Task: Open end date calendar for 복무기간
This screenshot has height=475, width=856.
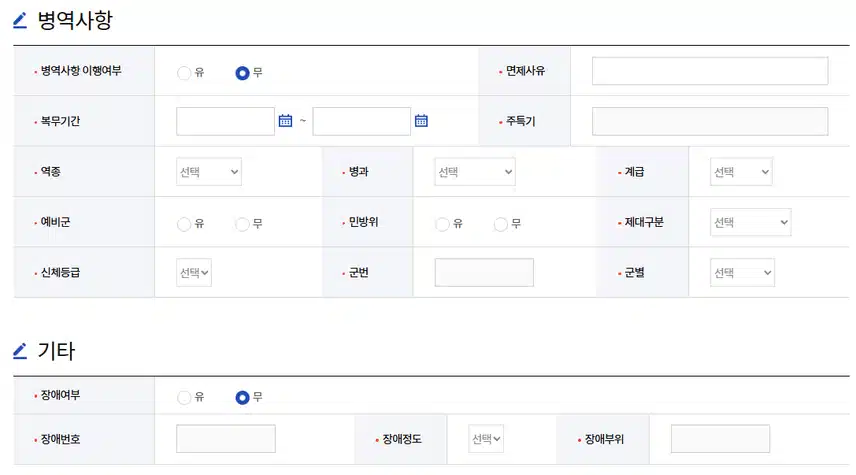Action: [421, 121]
